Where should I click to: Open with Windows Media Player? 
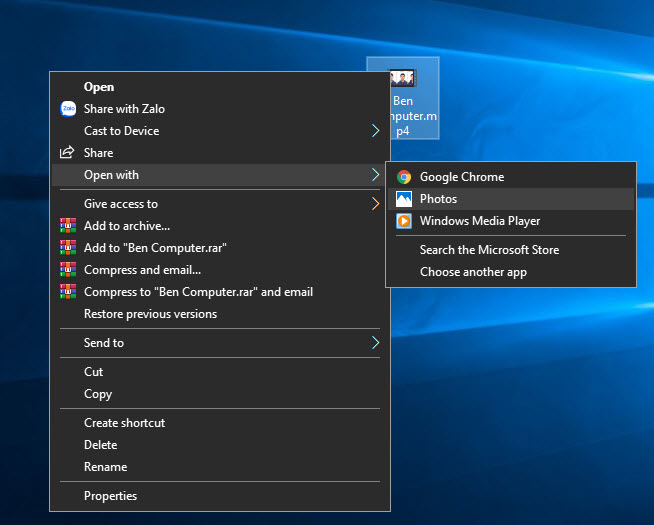[x=511, y=221]
